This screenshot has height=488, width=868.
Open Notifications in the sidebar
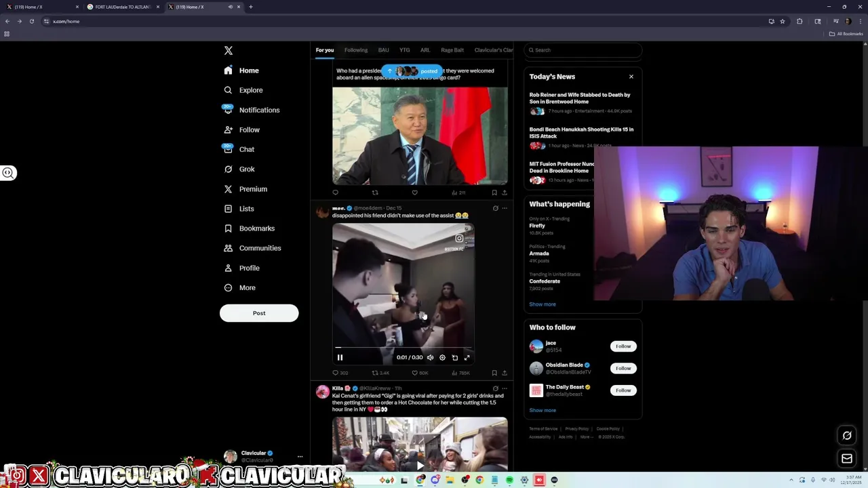pos(252,110)
